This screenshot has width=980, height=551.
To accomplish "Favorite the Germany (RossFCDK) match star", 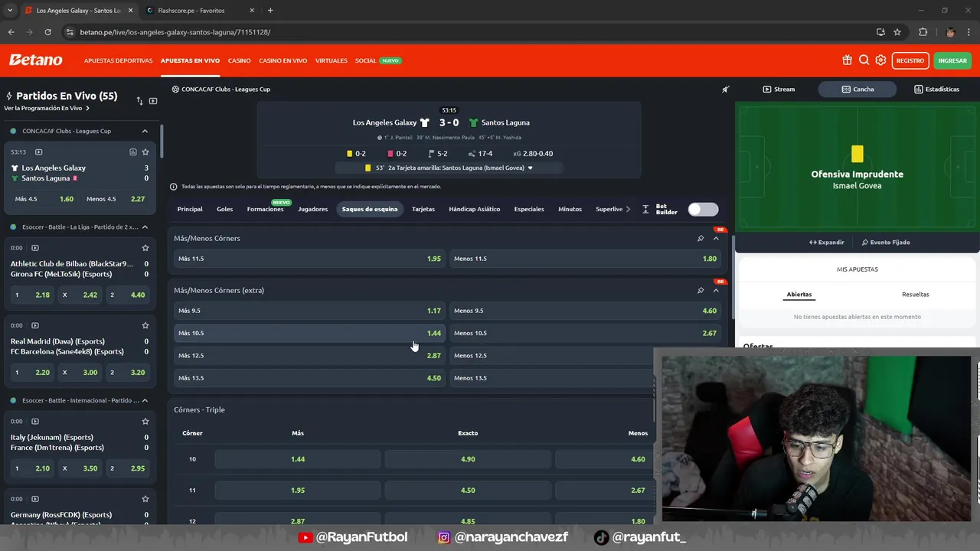I will coord(145,499).
